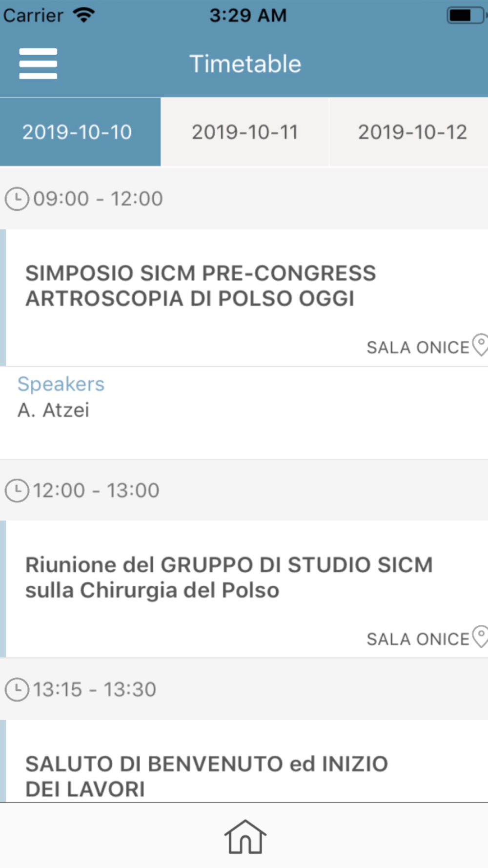The width and height of the screenshot is (488, 868).
Task: Tap the first SALA ONICE room label
Action: tap(418, 348)
